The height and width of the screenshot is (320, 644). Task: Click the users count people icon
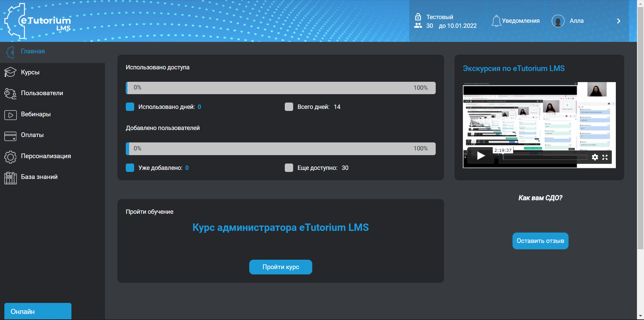[x=418, y=25]
